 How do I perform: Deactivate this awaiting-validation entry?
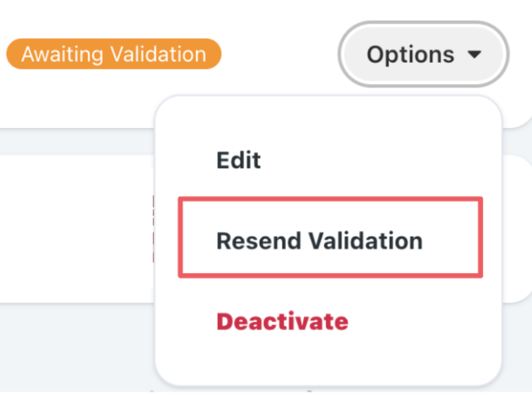click(282, 321)
